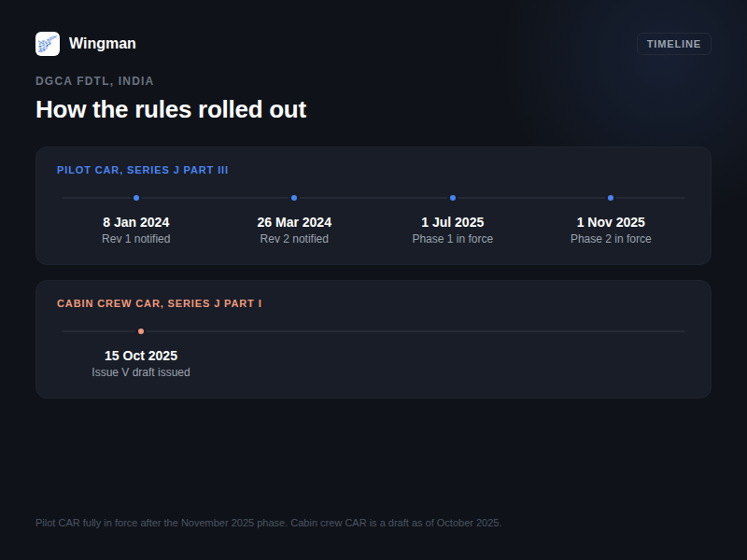Click the Cabin Crew CAR, Series J Part I heading
The image size is (747, 560).
pos(159,303)
